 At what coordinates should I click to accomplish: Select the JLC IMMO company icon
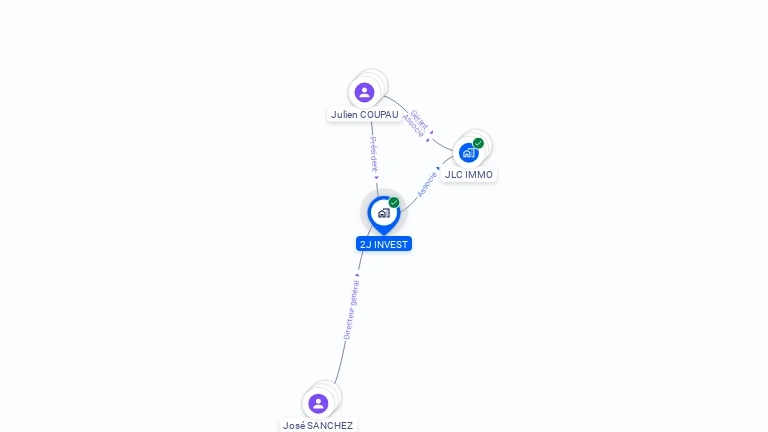468,153
